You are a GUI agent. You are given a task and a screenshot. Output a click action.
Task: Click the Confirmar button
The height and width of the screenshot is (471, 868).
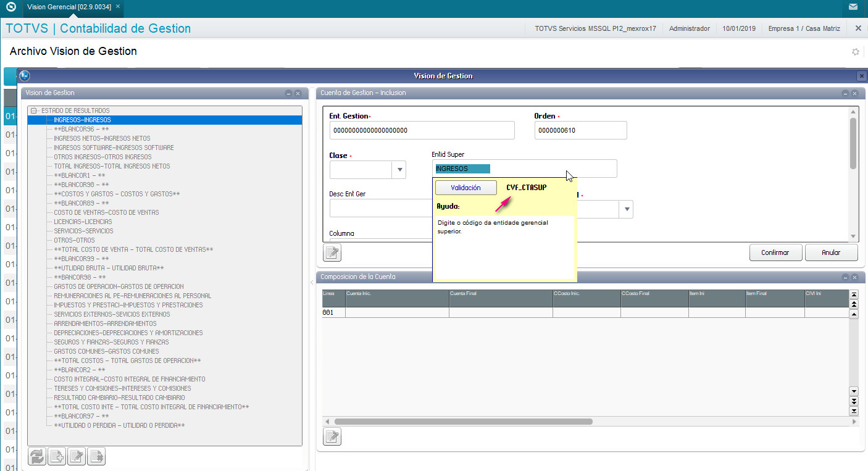pos(775,252)
